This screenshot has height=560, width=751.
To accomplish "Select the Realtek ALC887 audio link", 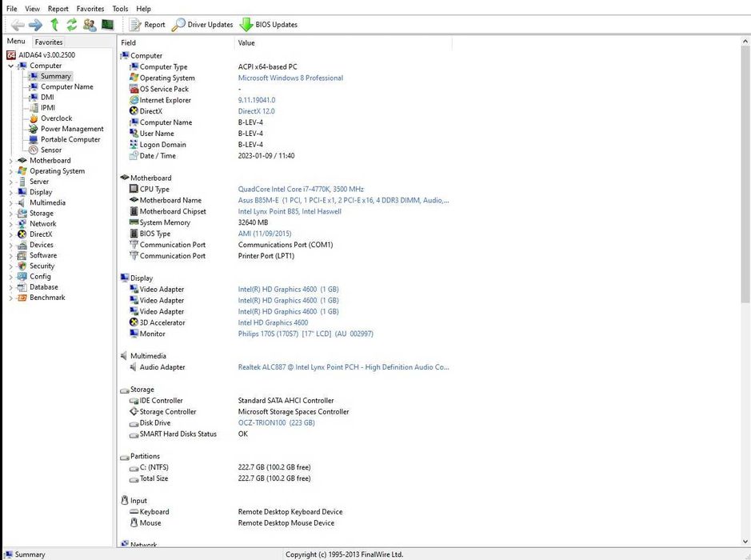I will tap(343, 367).
